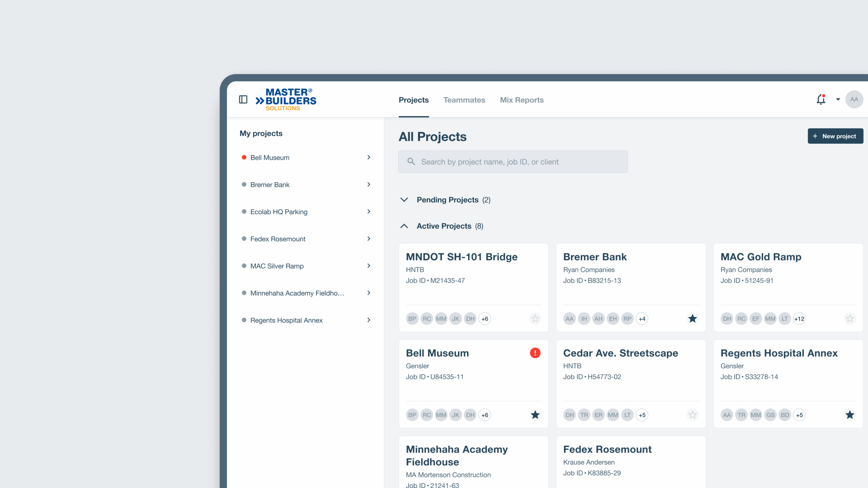Viewport: 868px width, 488px height.
Task: Focus the project search field
Action: point(513,162)
